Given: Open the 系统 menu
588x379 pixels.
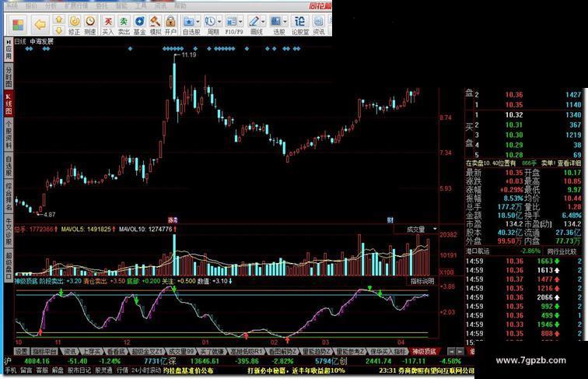Looking at the screenshot, I should pyautogui.click(x=11, y=5).
